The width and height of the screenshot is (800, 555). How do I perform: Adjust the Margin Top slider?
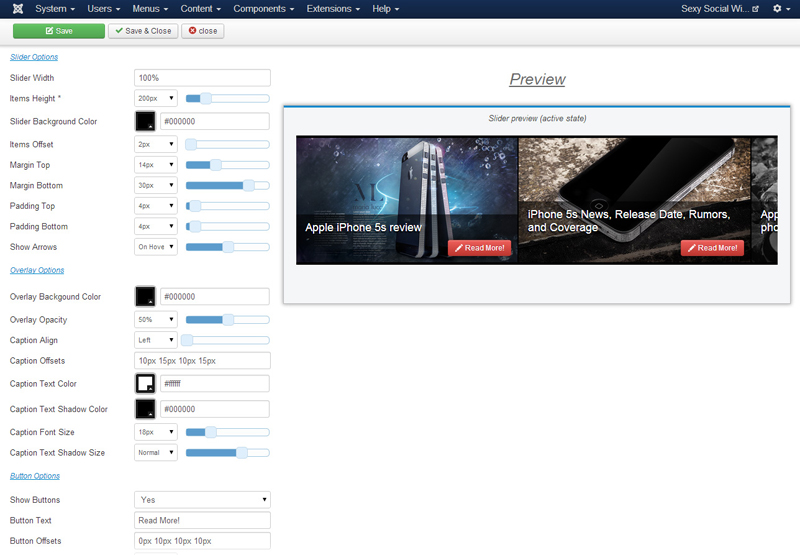(228, 165)
